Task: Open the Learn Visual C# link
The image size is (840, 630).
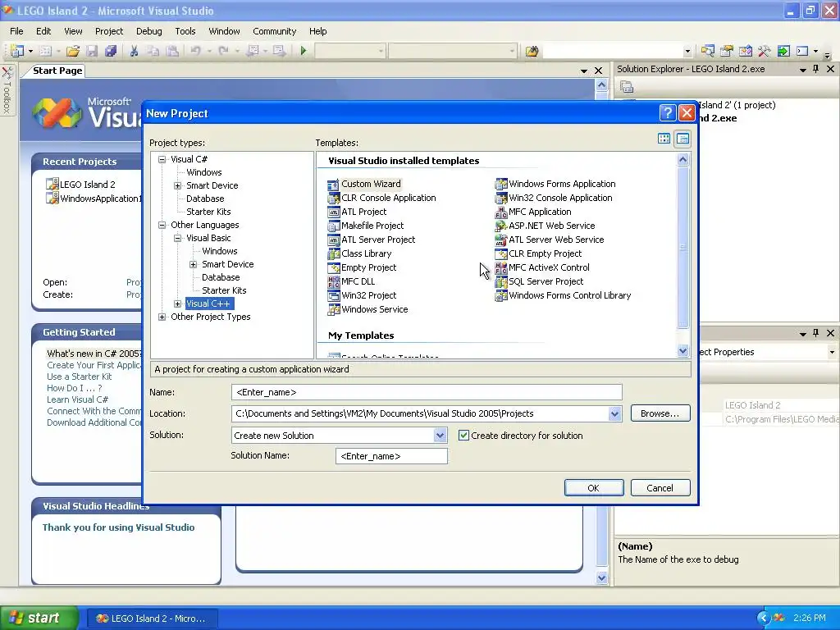Action: coord(77,399)
